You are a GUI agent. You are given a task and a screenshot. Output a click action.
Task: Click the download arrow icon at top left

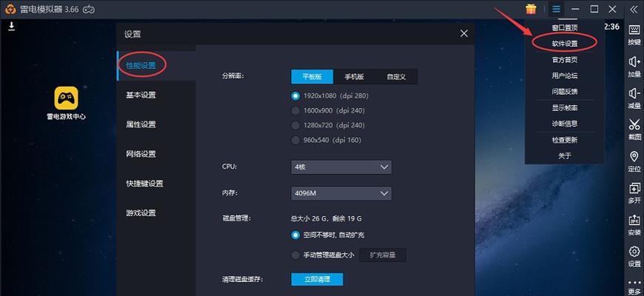click(12, 27)
